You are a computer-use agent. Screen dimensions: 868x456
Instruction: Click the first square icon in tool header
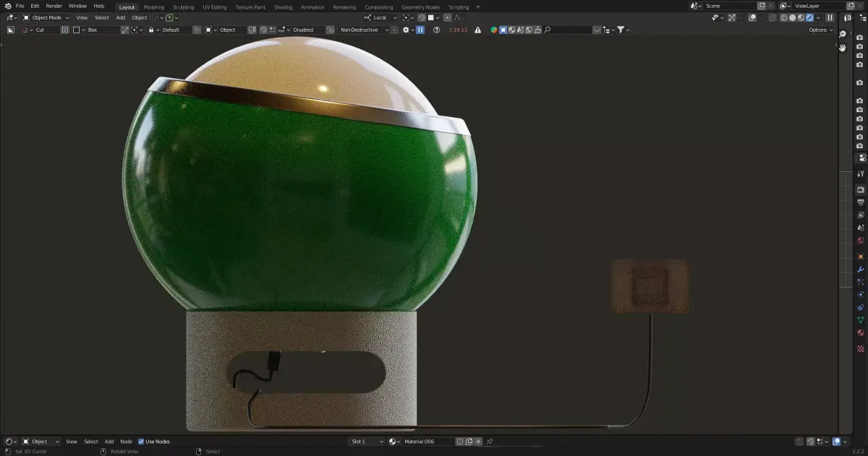(11, 30)
